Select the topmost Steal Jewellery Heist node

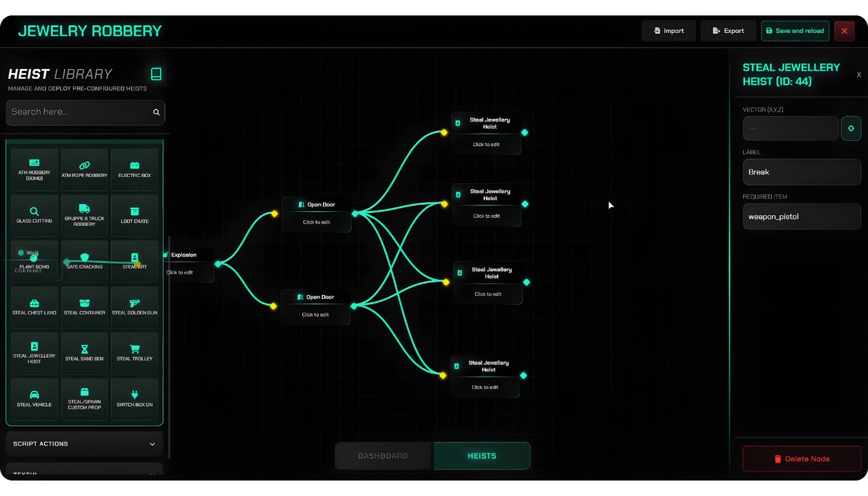tap(486, 132)
